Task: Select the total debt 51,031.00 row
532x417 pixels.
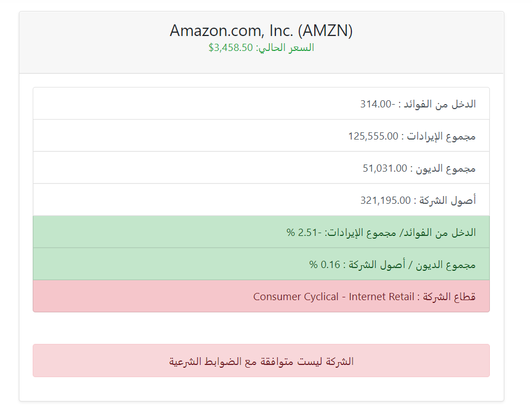Action: point(261,168)
